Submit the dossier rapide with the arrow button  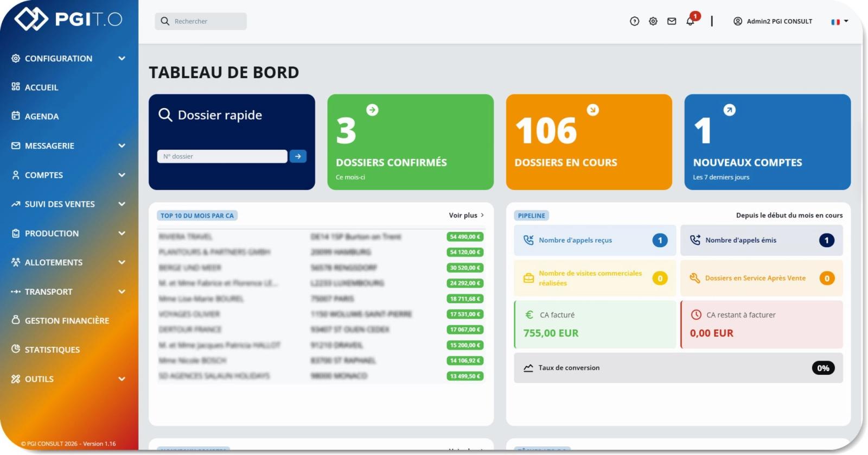(x=298, y=156)
